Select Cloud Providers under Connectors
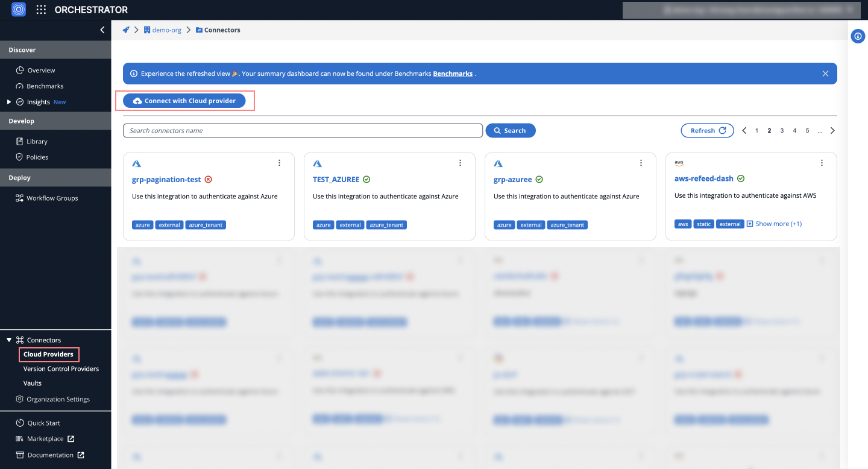868x469 pixels. [48, 354]
